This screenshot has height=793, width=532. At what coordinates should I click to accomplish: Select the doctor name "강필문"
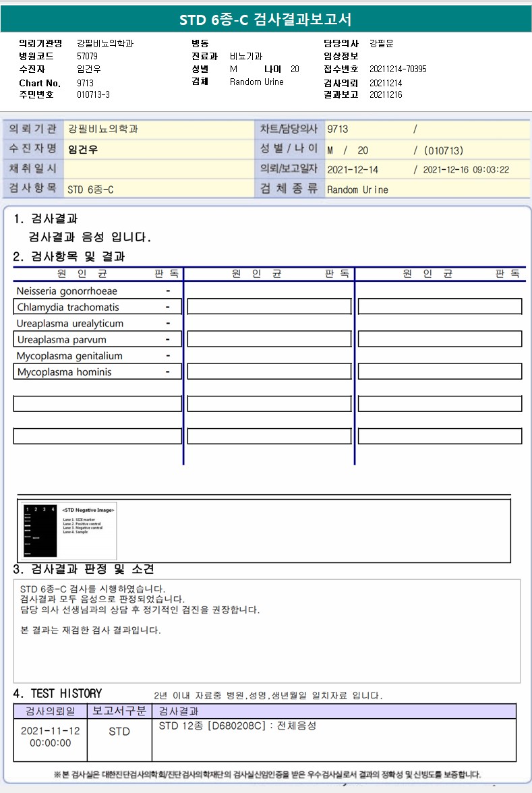tap(382, 43)
